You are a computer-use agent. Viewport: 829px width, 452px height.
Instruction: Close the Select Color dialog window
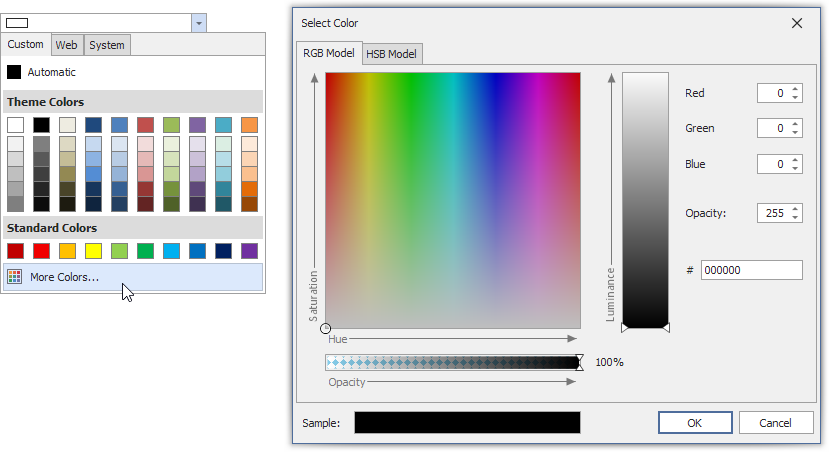coord(797,23)
